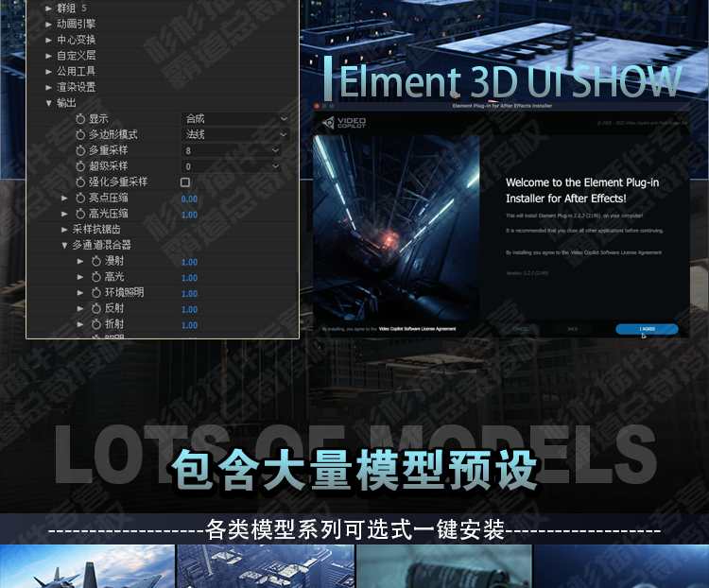The height and width of the screenshot is (588, 709).
Task: Expand the 反射 property arrow
Action: [80, 309]
